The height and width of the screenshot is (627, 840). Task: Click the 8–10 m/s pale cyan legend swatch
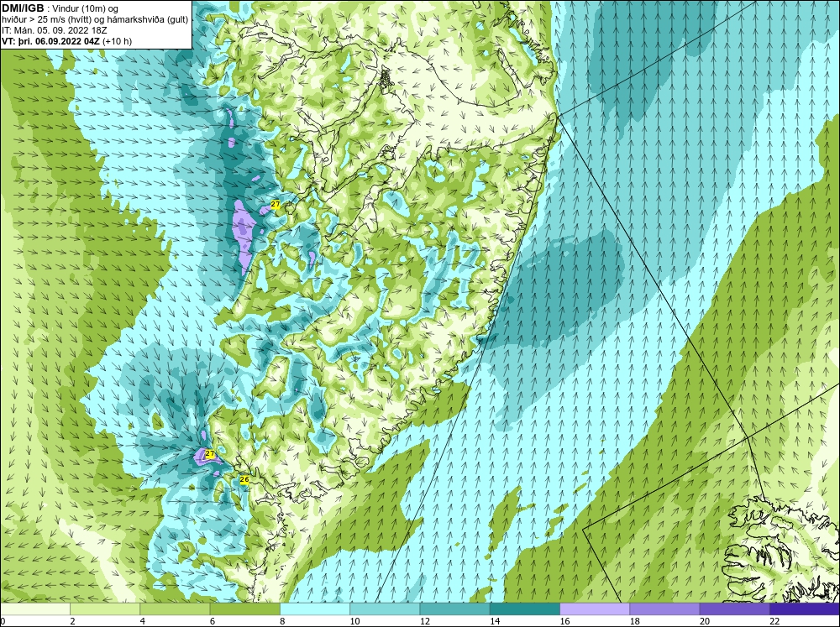click(315, 609)
